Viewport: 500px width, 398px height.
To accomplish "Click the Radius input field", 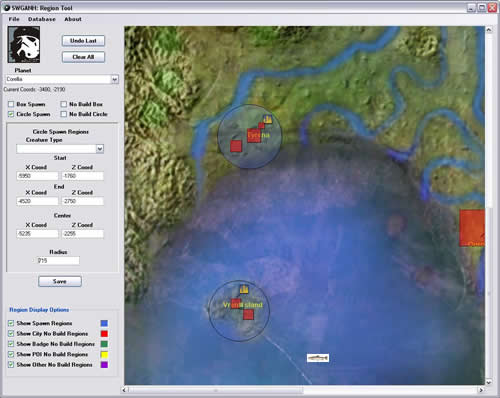I will (58, 261).
